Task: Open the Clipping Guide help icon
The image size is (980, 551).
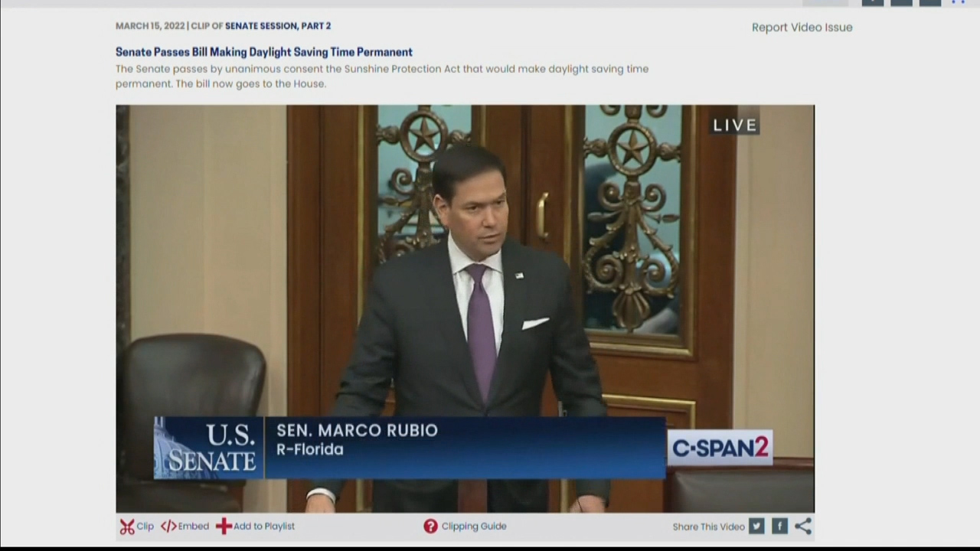Action: point(430,527)
